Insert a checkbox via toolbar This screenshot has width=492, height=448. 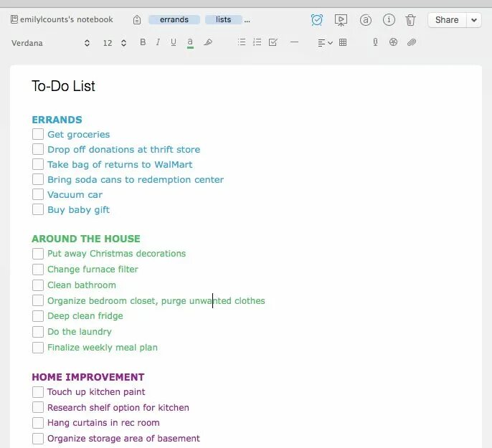click(x=273, y=42)
